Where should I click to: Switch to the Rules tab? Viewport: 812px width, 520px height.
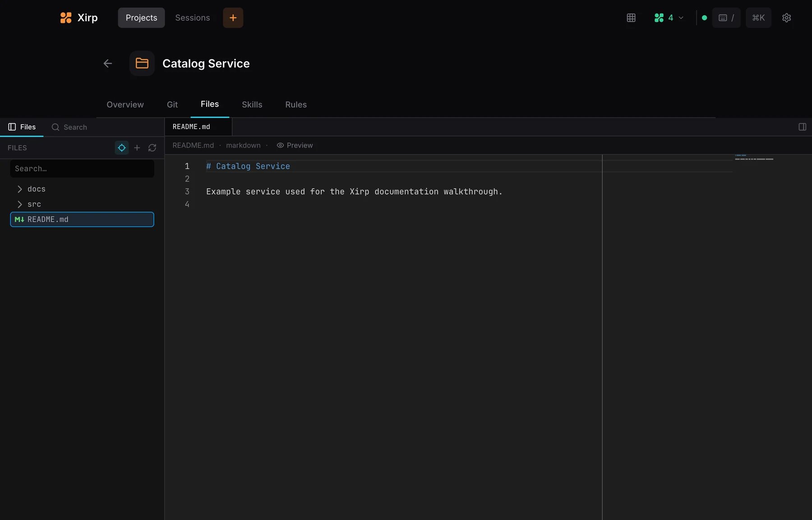click(x=296, y=105)
